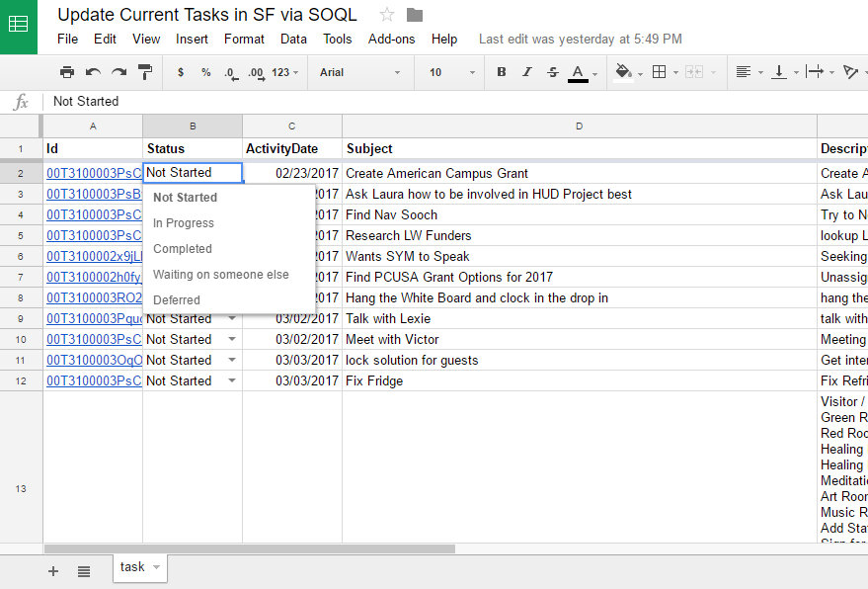The image size is (868, 589).
Task: Open last edit revision history link
Action: (x=580, y=39)
